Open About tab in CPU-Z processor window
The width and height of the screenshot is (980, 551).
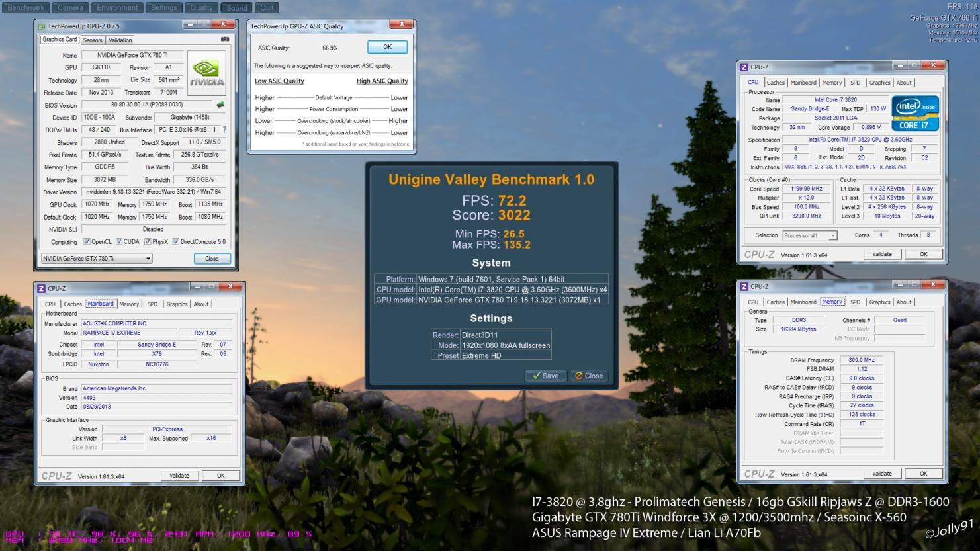tap(904, 83)
